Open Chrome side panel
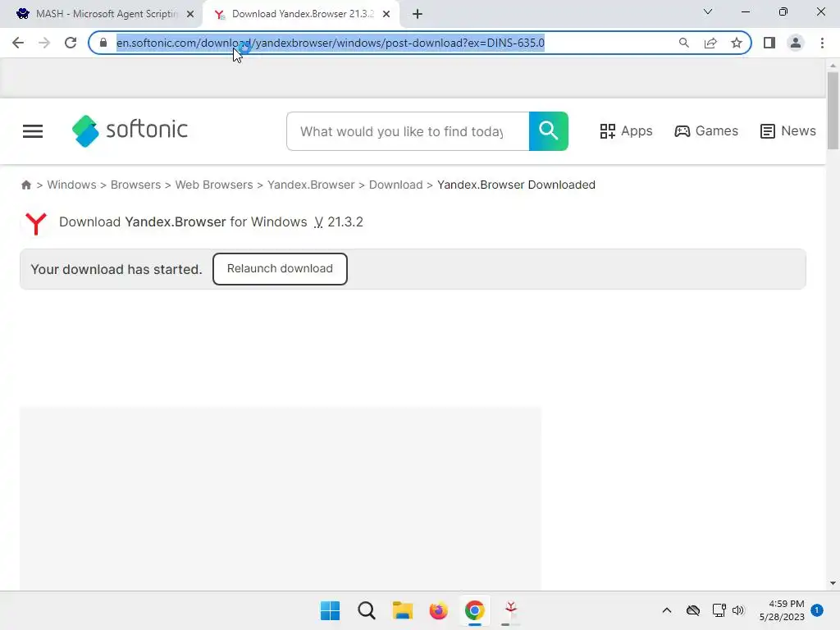 pos(769,43)
